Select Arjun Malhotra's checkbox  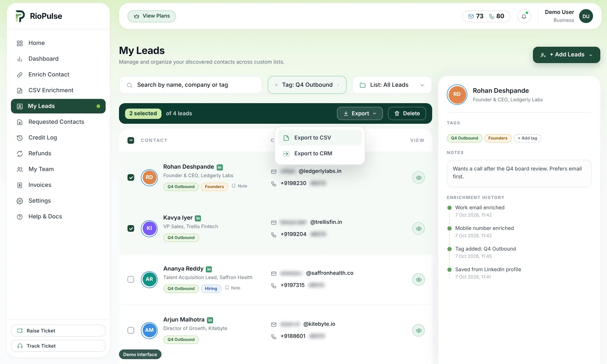click(x=131, y=330)
